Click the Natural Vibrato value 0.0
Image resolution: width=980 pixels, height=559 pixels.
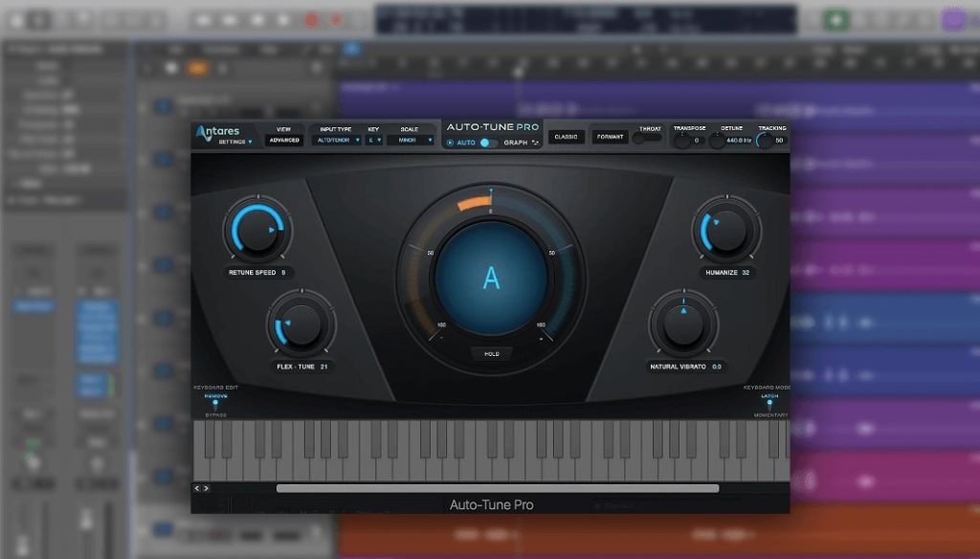tap(717, 367)
